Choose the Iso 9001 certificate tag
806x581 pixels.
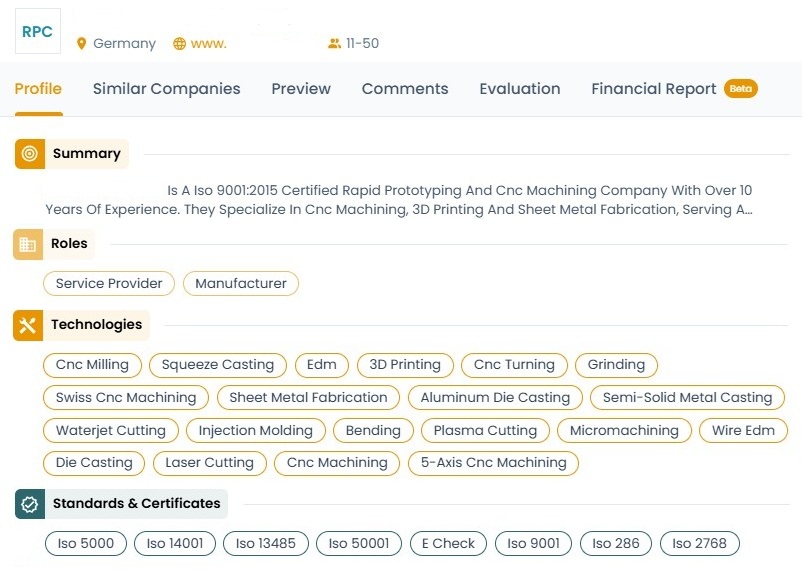(534, 544)
